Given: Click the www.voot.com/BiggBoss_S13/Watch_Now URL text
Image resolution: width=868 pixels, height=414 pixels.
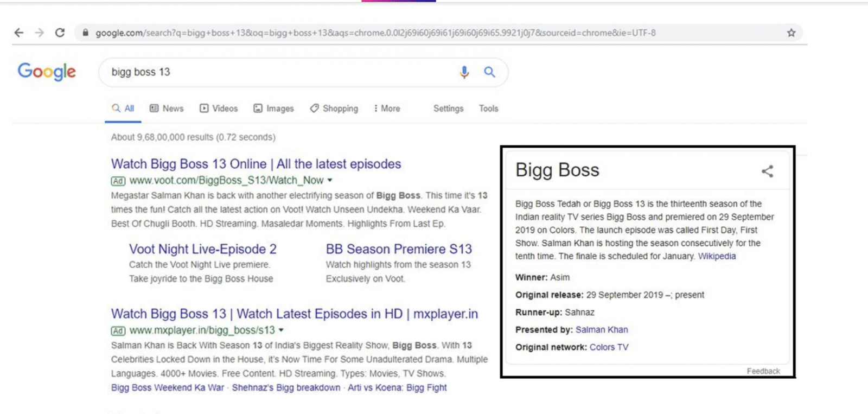Looking at the screenshot, I should [226, 180].
